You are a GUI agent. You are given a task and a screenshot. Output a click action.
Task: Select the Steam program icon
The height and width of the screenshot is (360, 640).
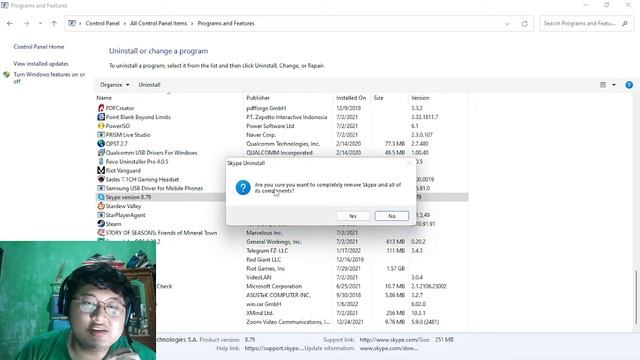pos(101,224)
